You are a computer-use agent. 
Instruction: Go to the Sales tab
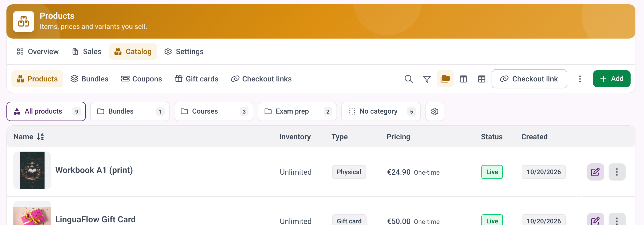pos(87,51)
